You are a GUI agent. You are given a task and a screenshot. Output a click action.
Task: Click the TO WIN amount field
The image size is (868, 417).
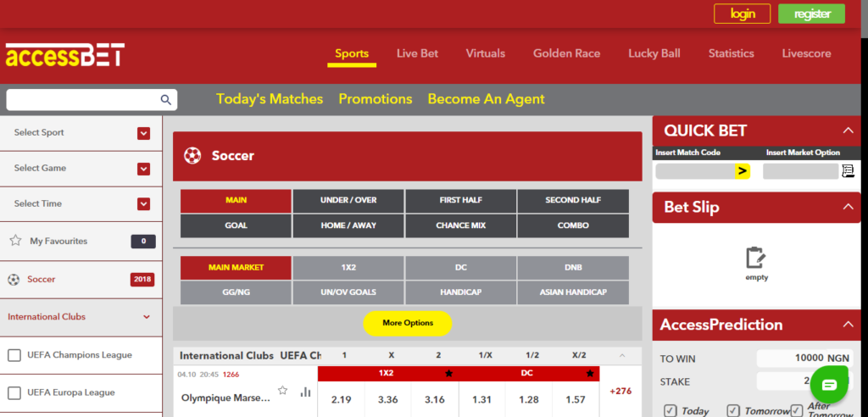(x=804, y=359)
